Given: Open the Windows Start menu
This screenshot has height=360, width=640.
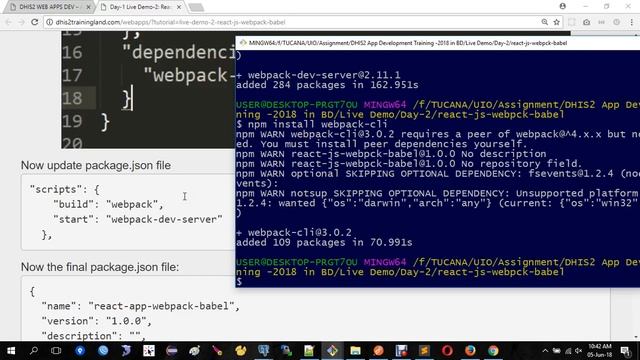Looking at the screenshot, I should click(11, 351).
